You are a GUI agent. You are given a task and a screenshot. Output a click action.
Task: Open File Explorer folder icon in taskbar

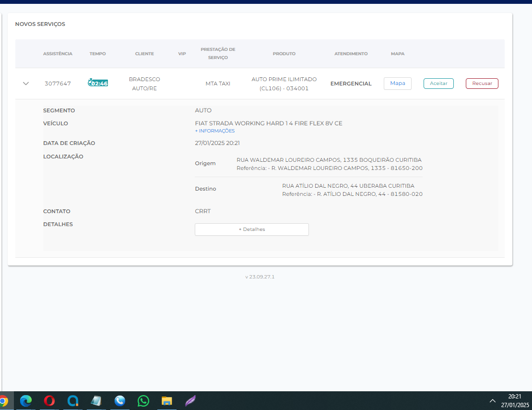166,401
